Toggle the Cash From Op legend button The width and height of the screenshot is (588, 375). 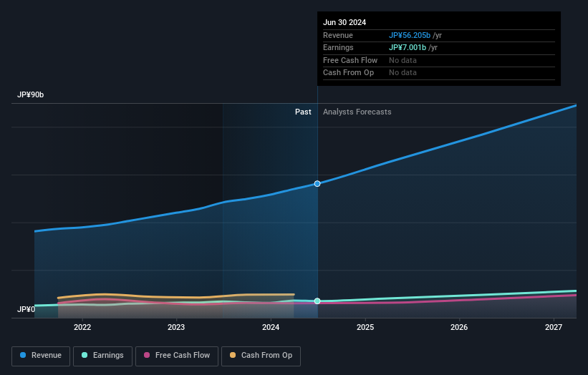(261, 356)
